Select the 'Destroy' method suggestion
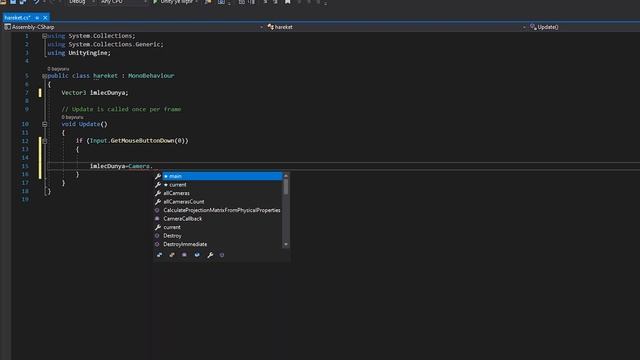This screenshot has height=360, width=640. [218, 236]
